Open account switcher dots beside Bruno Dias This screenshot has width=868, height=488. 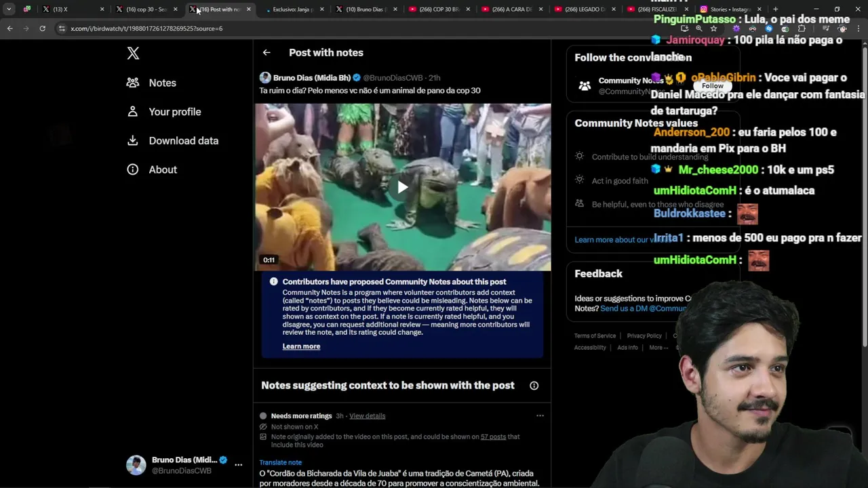click(238, 465)
